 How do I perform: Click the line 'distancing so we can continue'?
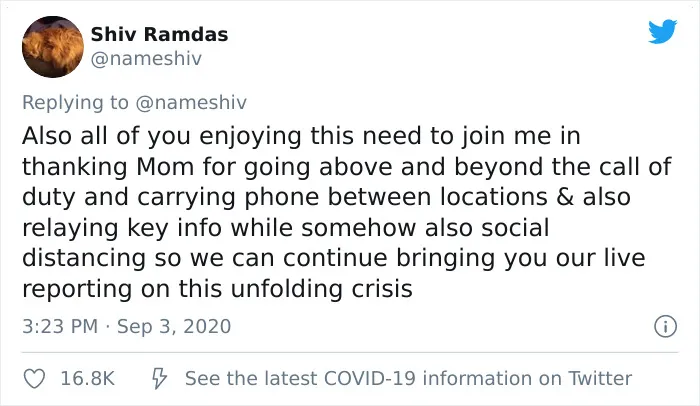(x=334, y=258)
